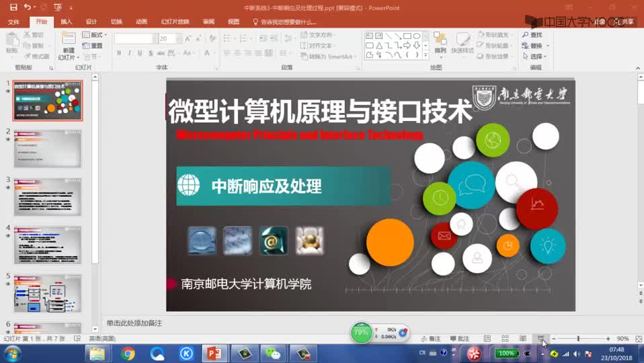Expand the shapes gallery more button
The image size is (644, 363).
click(426, 54)
